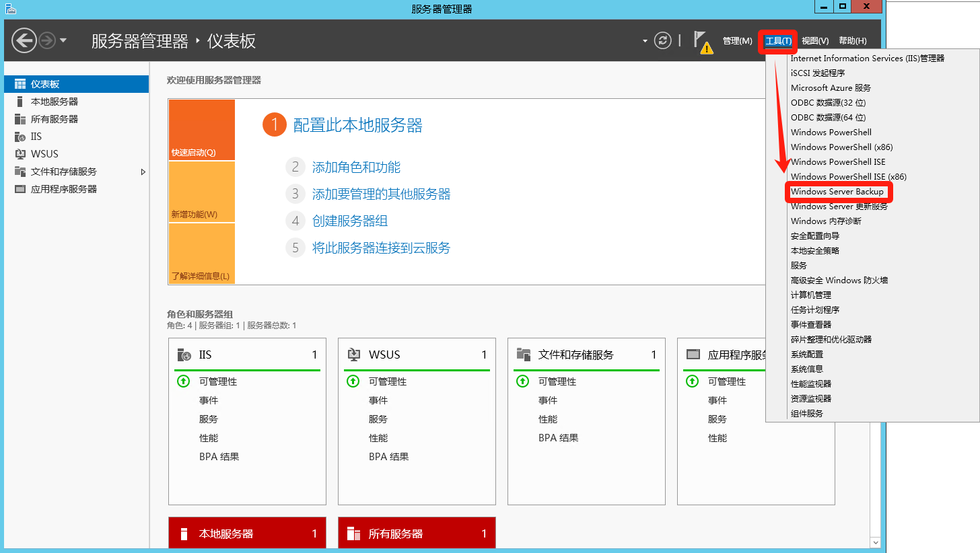The width and height of the screenshot is (980, 553).
Task: Open the dropdown arrow beside refresh icon
Action: click(645, 41)
